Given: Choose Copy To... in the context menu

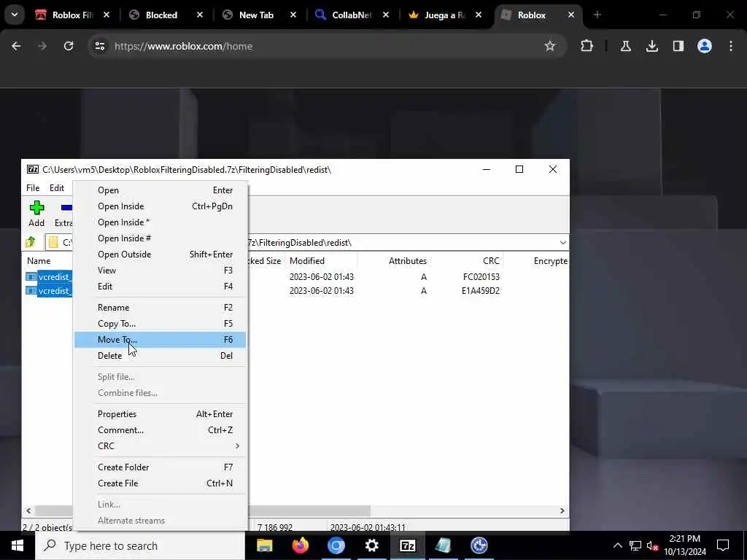Looking at the screenshot, I should point(160,324).
